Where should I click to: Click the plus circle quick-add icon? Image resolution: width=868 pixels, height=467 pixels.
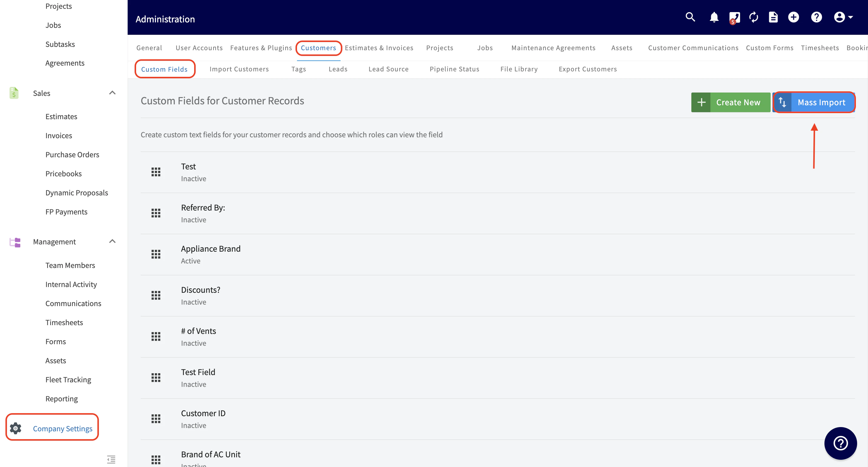coord(794,17)
